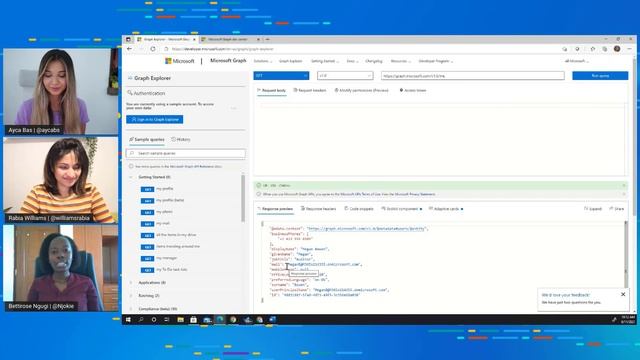Click the Microsoft logo
The height and width of the screenshot is (360, 640).
180,61
